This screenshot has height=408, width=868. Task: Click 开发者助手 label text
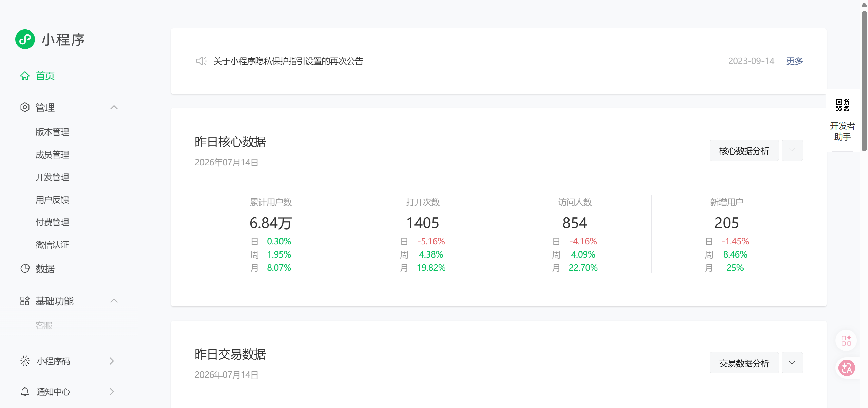(843, 131)
